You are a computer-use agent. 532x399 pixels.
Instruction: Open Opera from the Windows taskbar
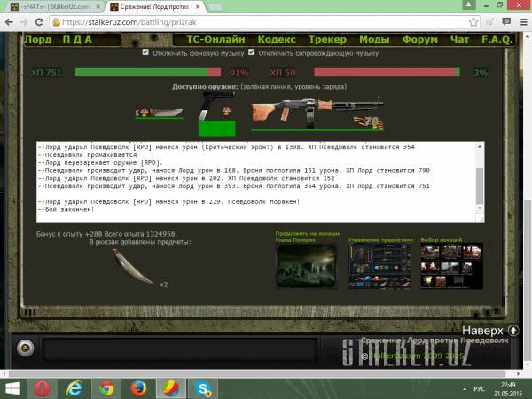pos(41,387)
